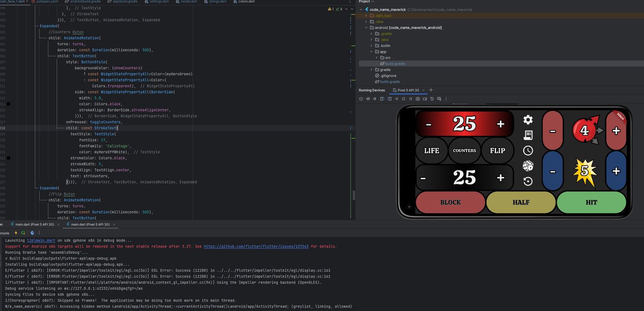Viewport: 644px width, 311px height.
Task: Trigger Flutter hot reload lightning icon
Action: pyautogui.click(x=16, y=233)
